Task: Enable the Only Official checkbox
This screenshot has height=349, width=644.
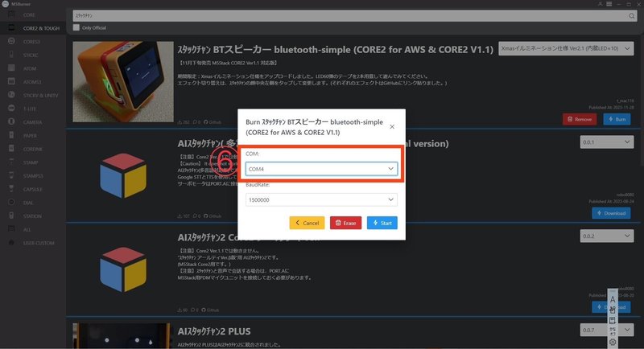Action: pos(76,27)
